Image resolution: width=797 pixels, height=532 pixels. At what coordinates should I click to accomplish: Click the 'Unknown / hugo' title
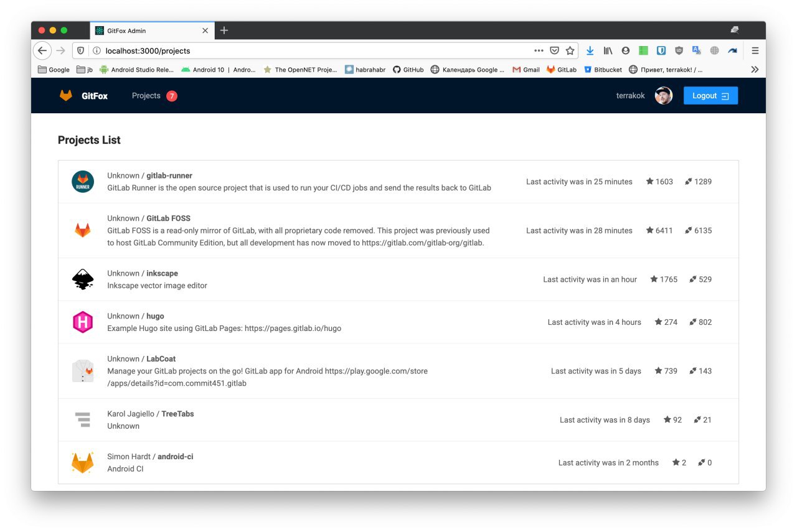click(x=136, y=316)
